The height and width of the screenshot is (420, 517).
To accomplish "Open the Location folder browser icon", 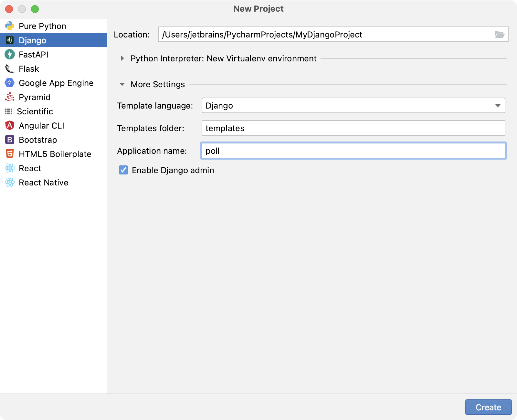I will (500, 34).
